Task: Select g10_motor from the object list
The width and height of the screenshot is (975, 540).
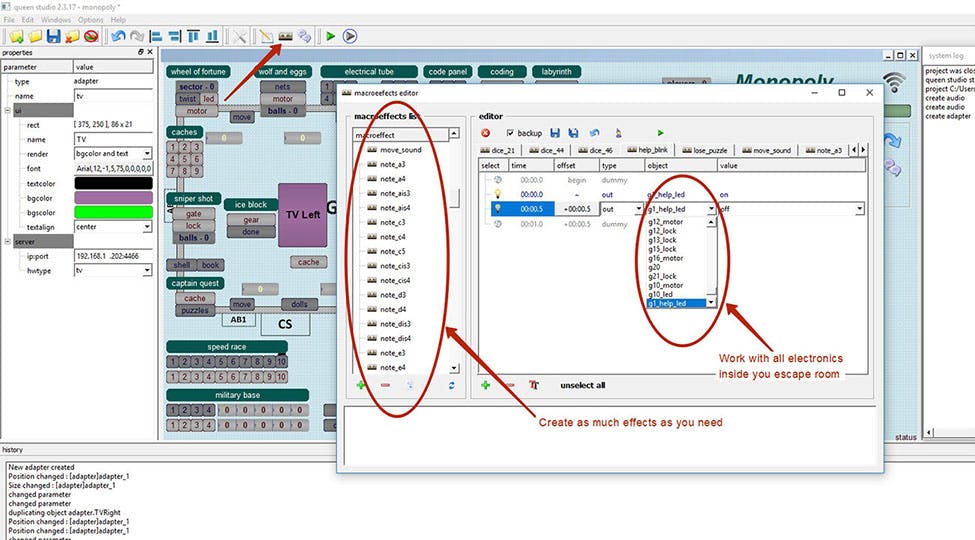Action: point(666,285)
